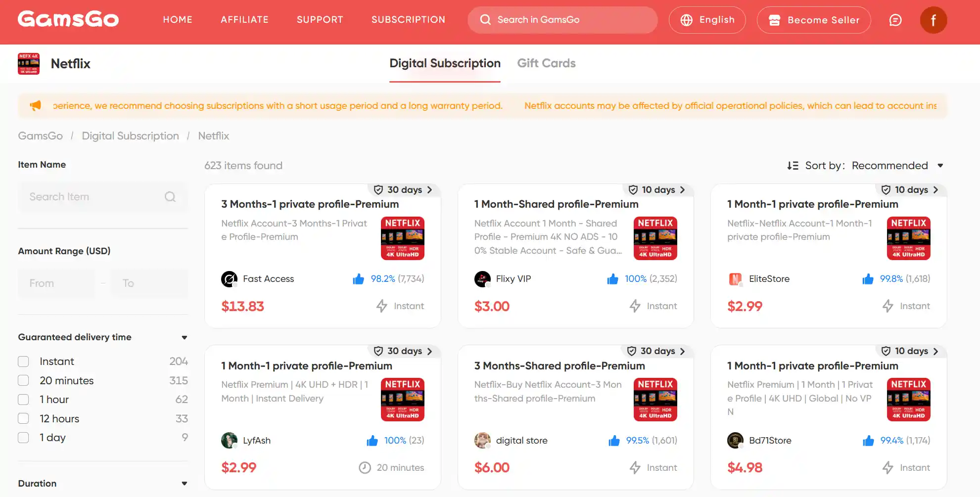
Task: Click the Item Name search magnifier icon
Action: (x=170, y=197)
